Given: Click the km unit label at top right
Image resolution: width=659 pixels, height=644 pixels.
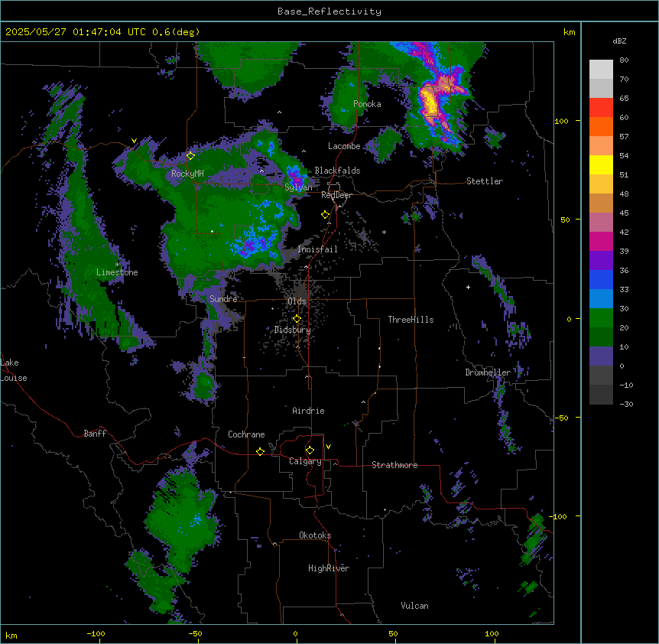Looking at the screenshot, I should point(569,32).
